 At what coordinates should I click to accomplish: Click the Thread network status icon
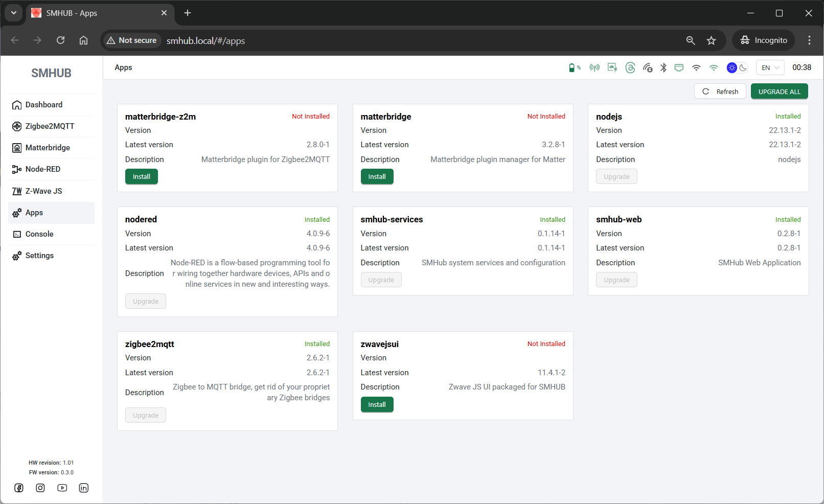(x=630, y=67)
